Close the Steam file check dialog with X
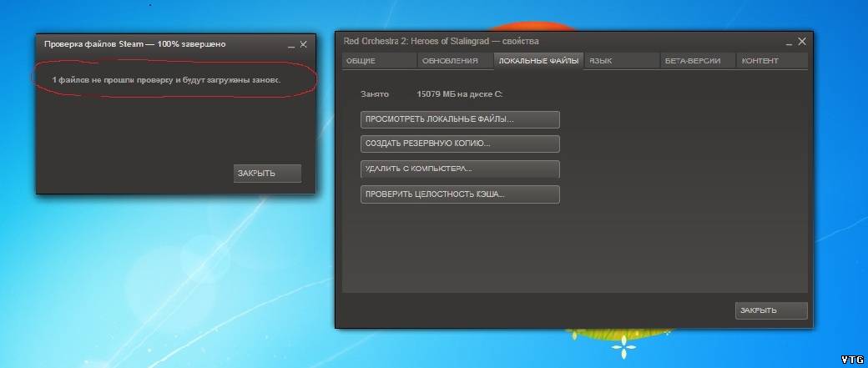The height and width of the screenshot is (368, 868). (x=303, y=44)
